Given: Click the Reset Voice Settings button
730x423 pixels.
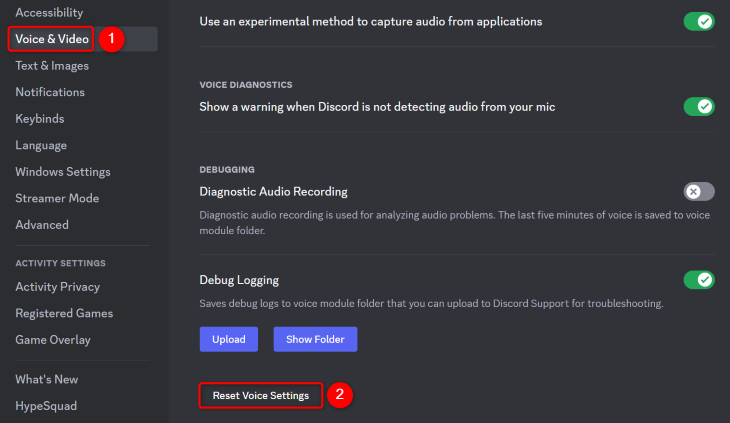Looking at the screenshot, I should click(260, 396).
